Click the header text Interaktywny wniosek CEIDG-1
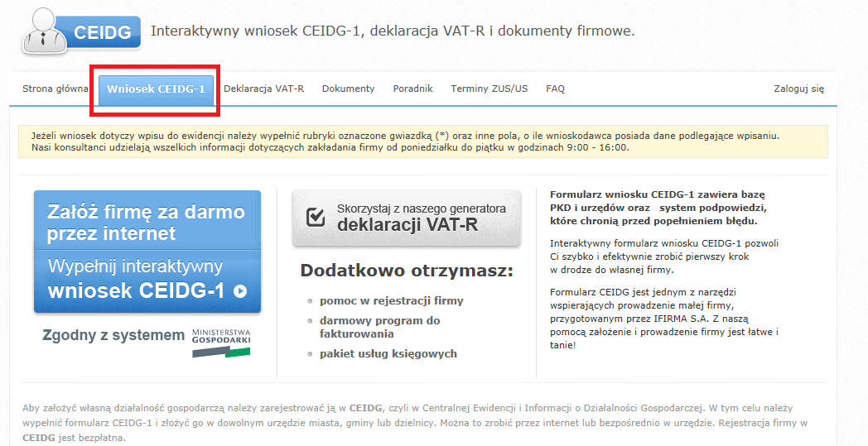 [393, 31]
